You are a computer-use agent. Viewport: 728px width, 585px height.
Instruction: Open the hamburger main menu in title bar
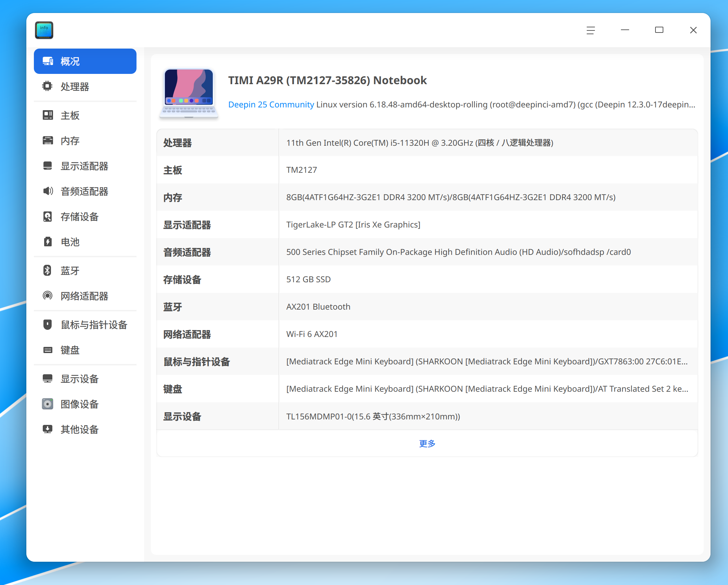[590, 30]
